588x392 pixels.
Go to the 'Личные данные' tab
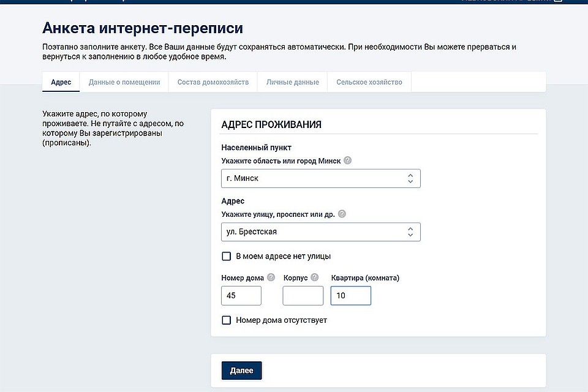click(x=293, y=82)
